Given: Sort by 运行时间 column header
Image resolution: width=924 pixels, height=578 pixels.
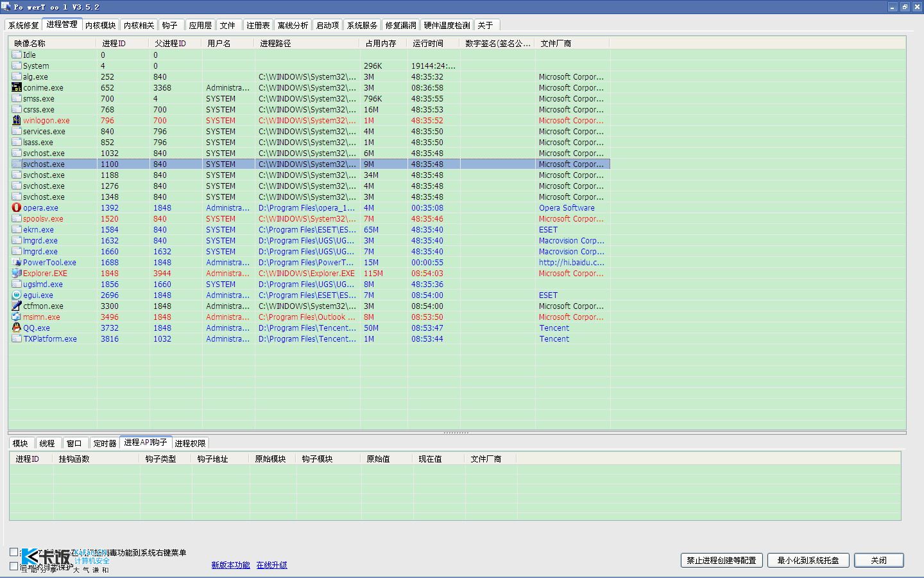Looking at the screenshot, I should click(434, 43).
